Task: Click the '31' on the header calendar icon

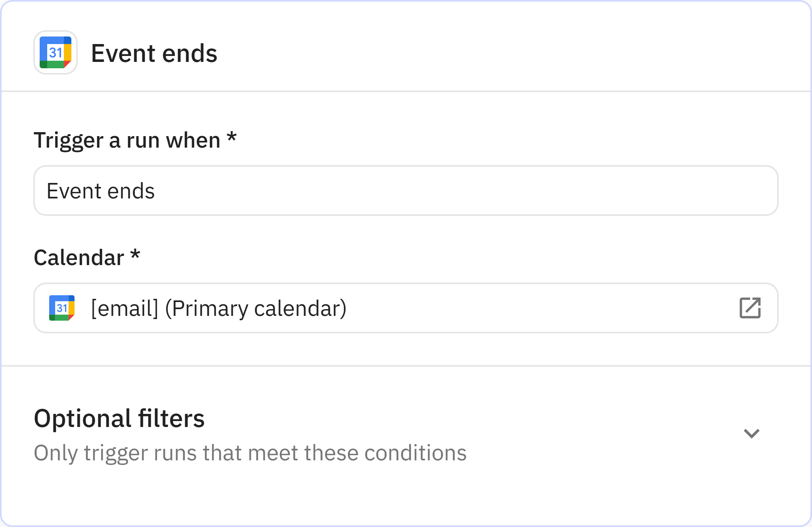Action: pos(56,52)
